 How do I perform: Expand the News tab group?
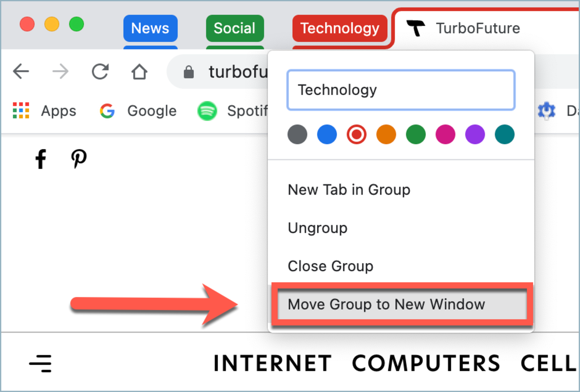click(150, 28)
